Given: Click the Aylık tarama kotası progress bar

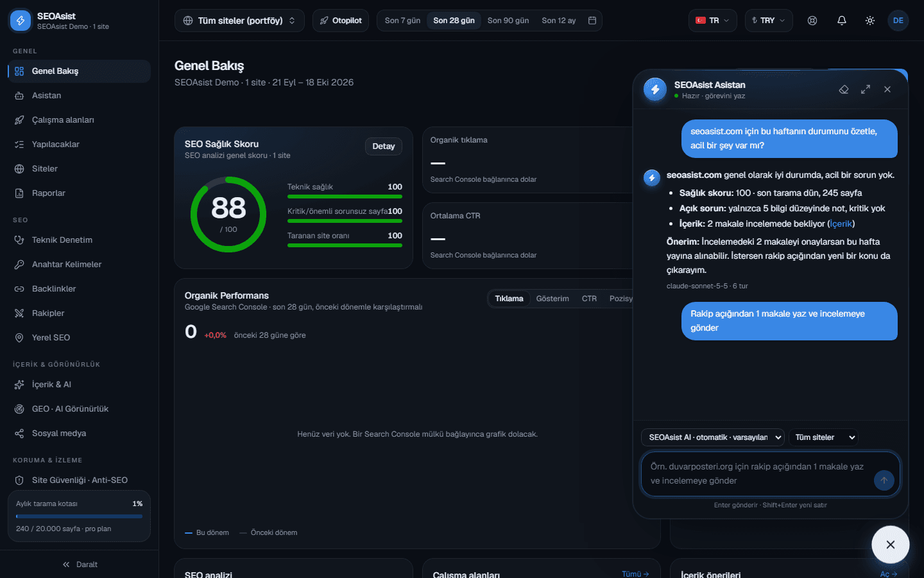Looking at the screenshot, I should pos(79,516).
